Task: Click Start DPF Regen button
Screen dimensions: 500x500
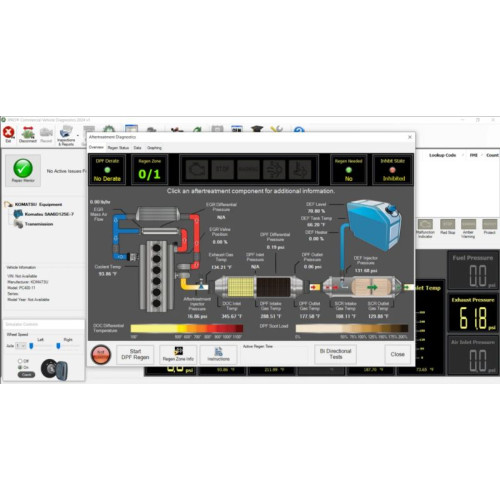Action: coord(135,354)
